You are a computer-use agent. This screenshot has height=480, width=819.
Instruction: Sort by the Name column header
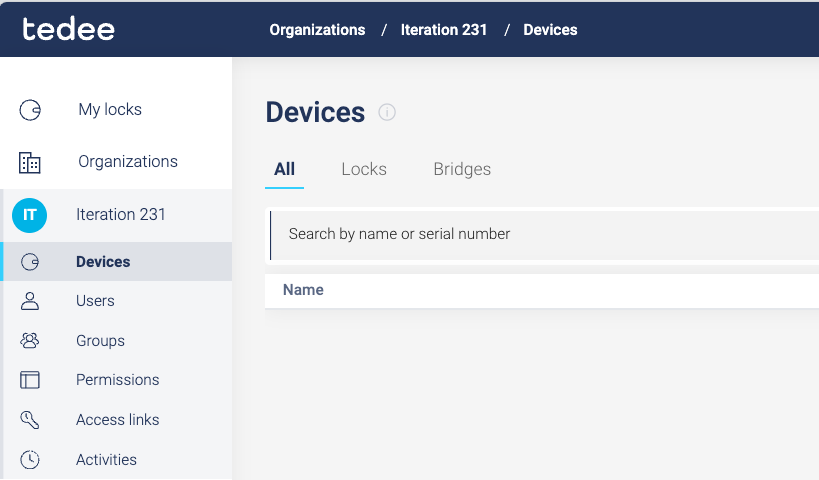(x=303, y=290)
